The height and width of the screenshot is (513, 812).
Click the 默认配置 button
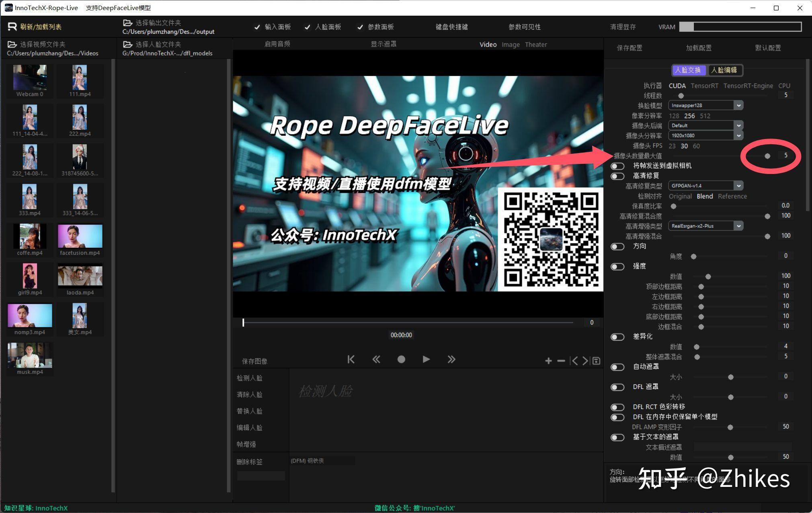[x=768, y=48]
